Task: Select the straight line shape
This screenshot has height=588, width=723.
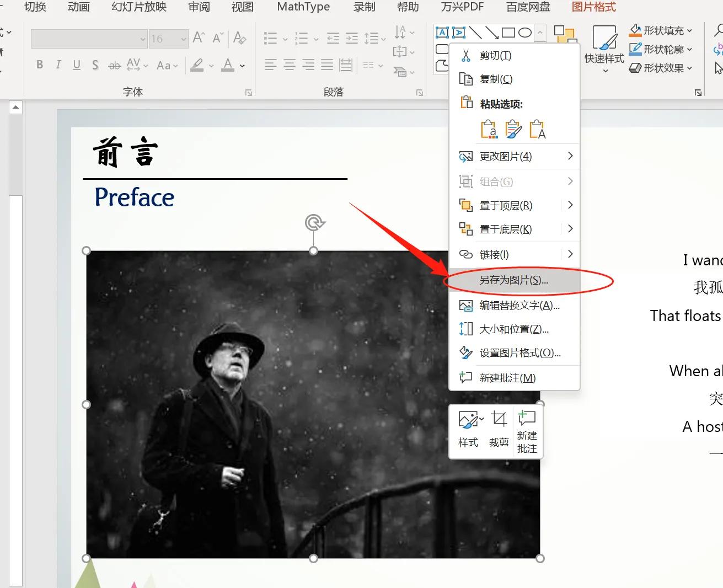Action: (x=475, y=33)
